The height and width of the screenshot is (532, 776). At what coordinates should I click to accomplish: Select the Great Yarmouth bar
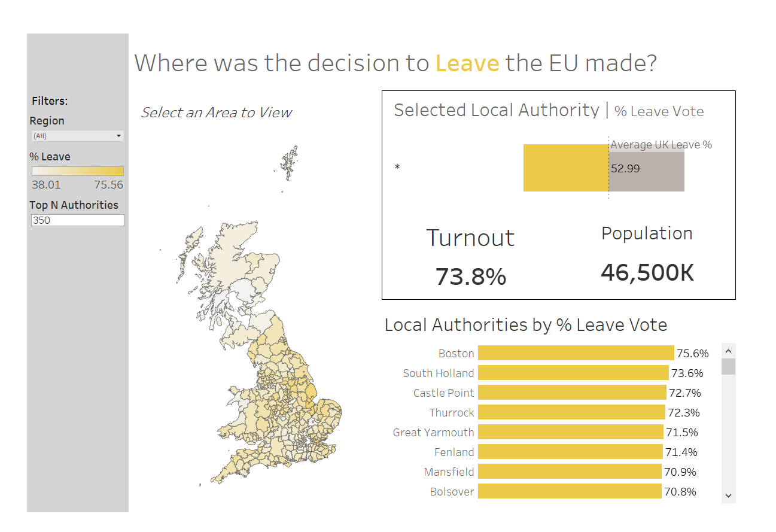point(570,432)
